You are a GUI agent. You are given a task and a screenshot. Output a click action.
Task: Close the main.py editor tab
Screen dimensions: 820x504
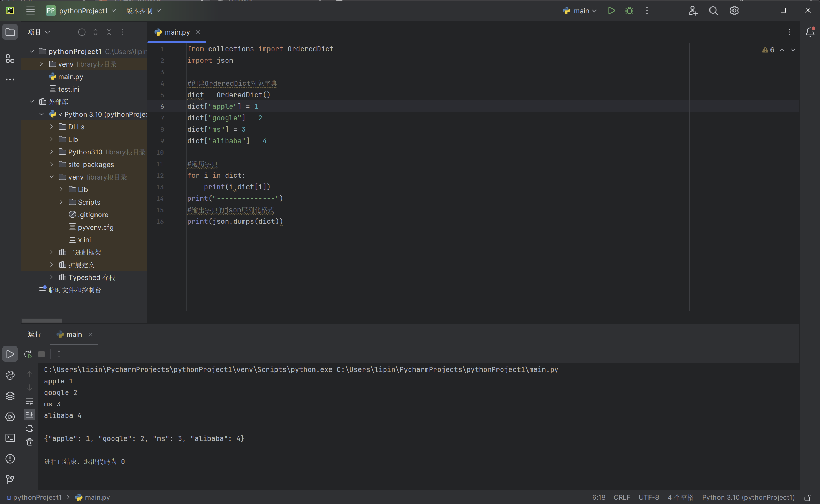point(198,32)
